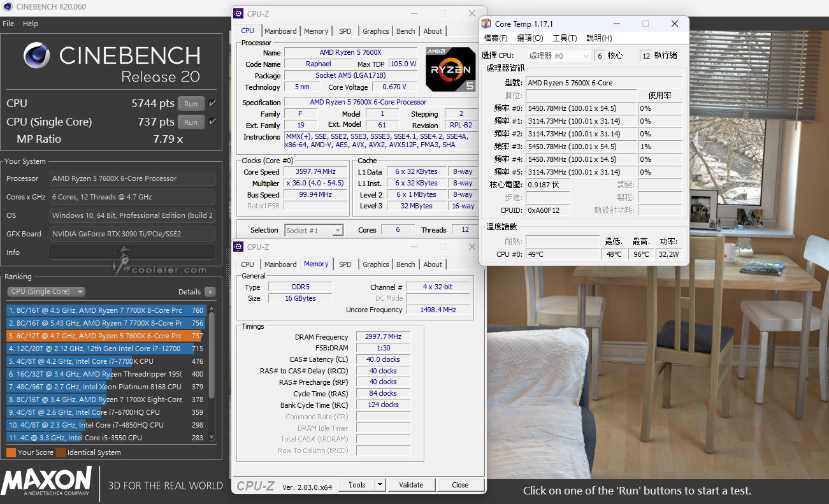
Task: Click frequency #0 value 5450.78MHz
Action: (580, 108)
